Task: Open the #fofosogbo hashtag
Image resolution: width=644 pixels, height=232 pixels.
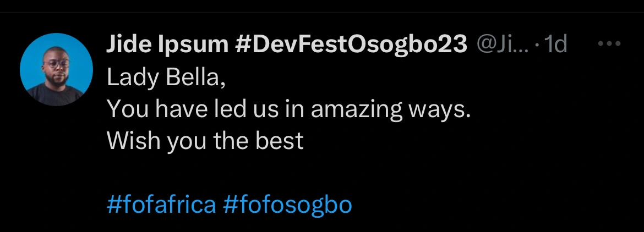Action: 287,205
